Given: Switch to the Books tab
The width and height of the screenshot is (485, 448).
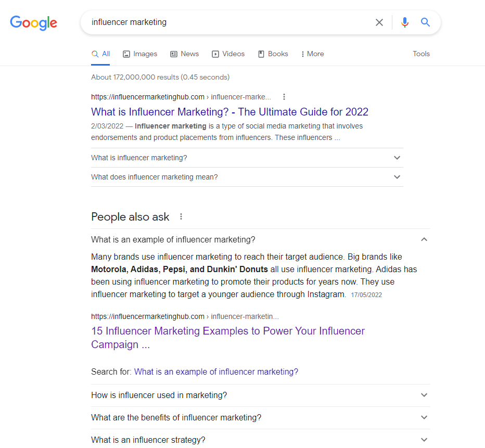Looking at the screenshot, I should click(x=273, y=54).
